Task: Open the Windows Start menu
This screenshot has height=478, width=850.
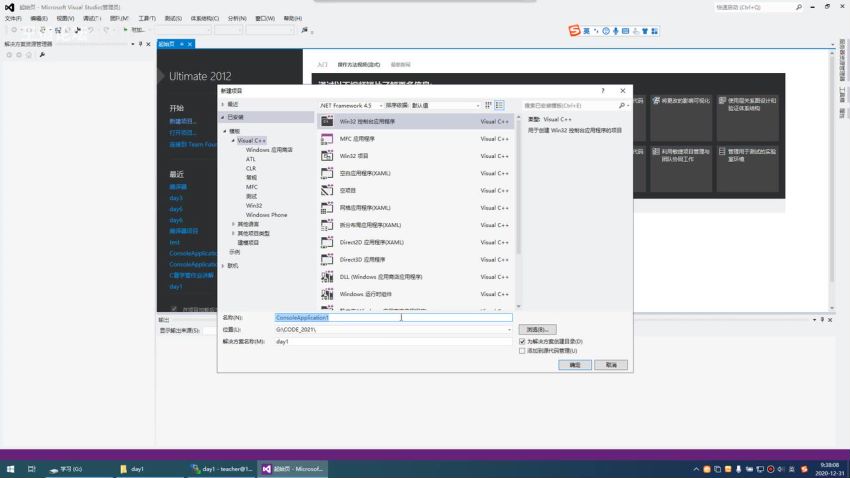Action: 10,469
